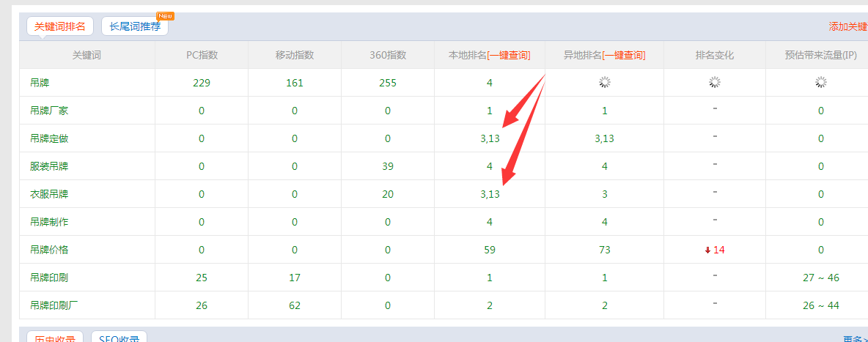Click the loading spinner in 预估带来流量 column
868x342 pixels.
[x=821, y=83]
